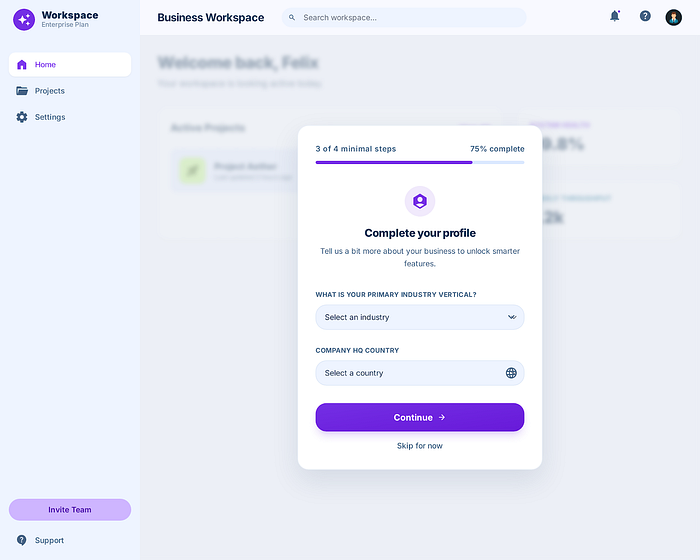Open the user avatar profile menu
This screenshot has width=700, height=560.
[673, 17]
